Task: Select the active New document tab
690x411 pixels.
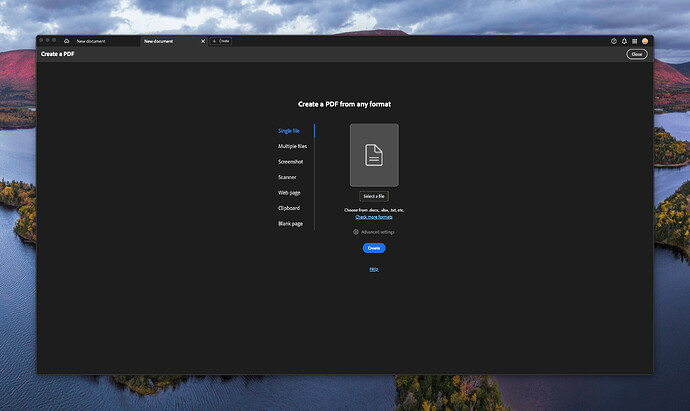Action: [159, 41]
